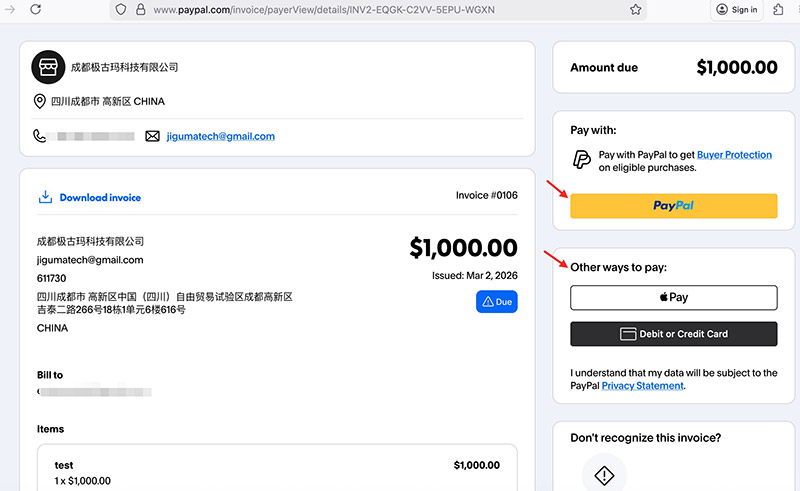Bookmark this page with the star icon
Image resolution: width=800 pixels, height=491 pixels.
635,9
